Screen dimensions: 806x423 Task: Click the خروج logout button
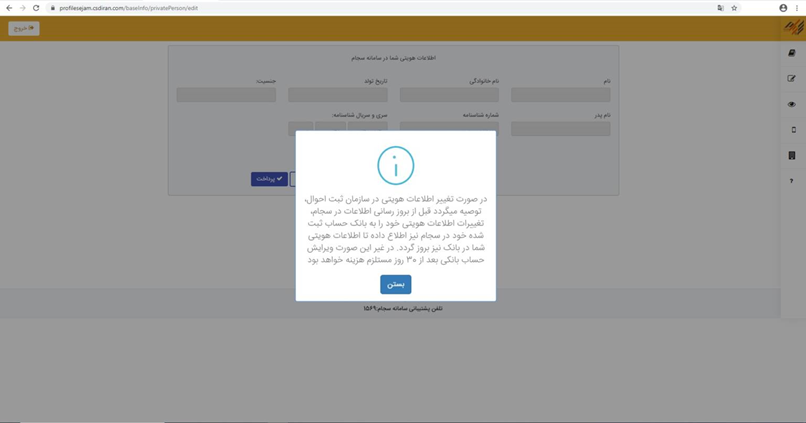click(24, 28)
